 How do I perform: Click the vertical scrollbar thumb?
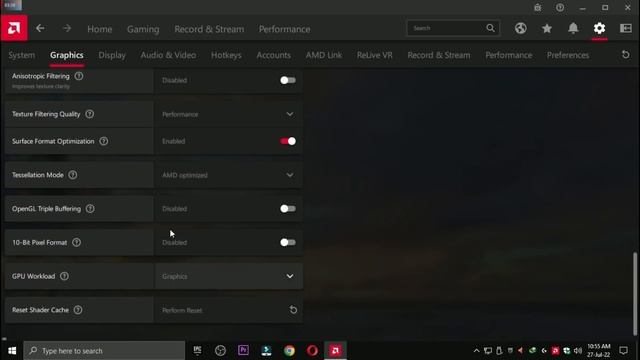(635, 294)
